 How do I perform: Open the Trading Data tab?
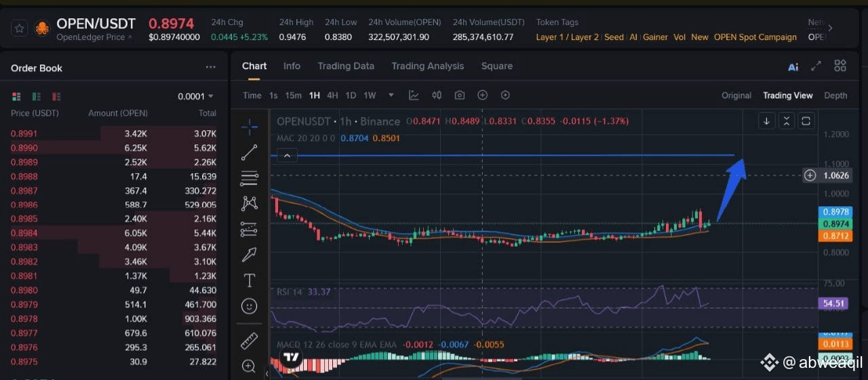tap(346, 66)
